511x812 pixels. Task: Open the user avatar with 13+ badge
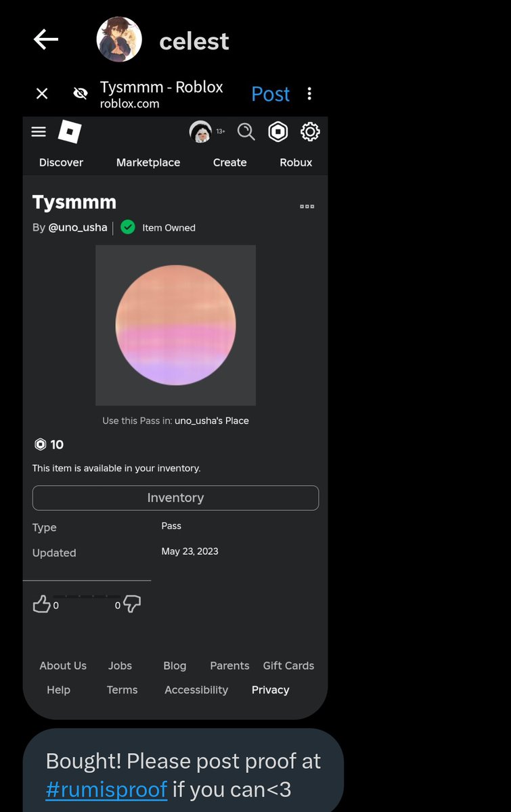(x=200, y=131)
